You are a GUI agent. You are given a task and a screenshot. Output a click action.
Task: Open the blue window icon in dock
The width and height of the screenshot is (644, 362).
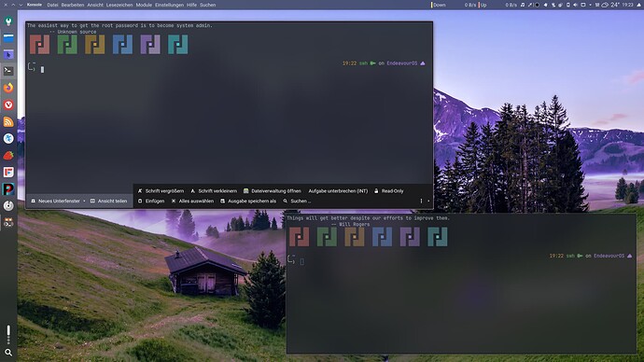(x=8, y=37)
